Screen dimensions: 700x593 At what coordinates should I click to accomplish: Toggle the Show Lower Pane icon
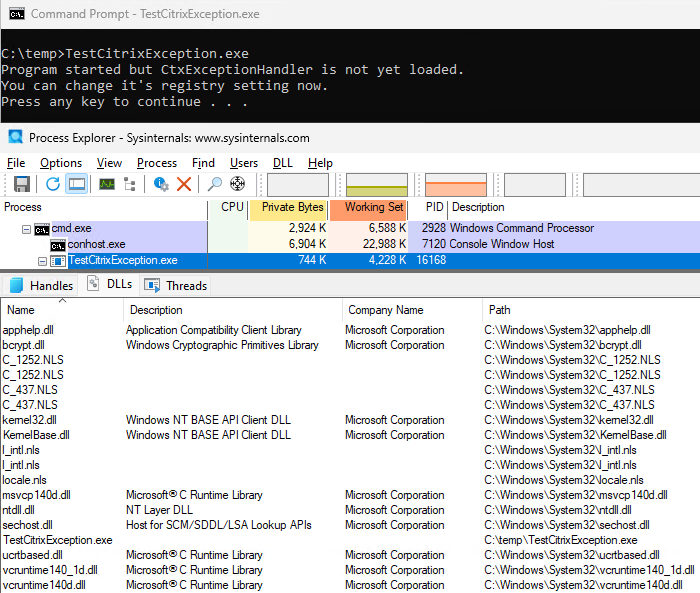77,184
